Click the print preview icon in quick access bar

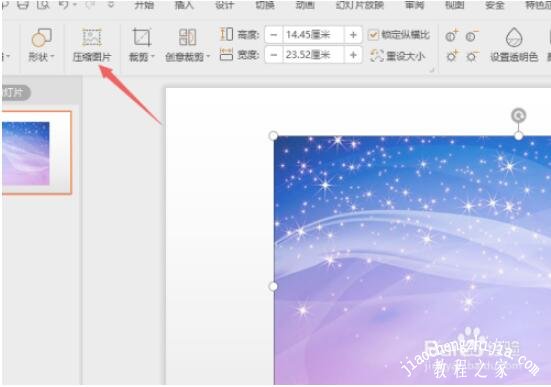pos(43,5)
